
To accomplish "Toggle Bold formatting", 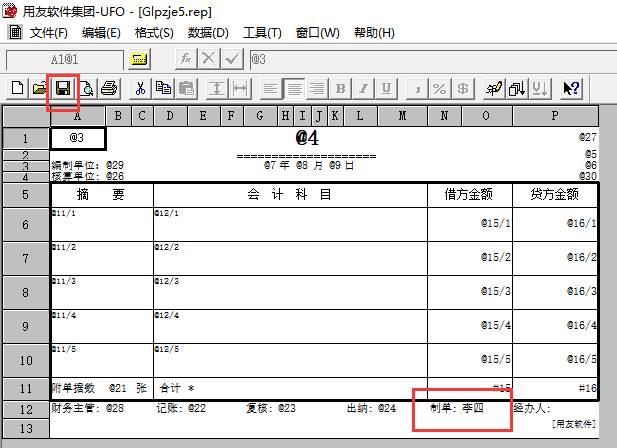I will 342,89.
